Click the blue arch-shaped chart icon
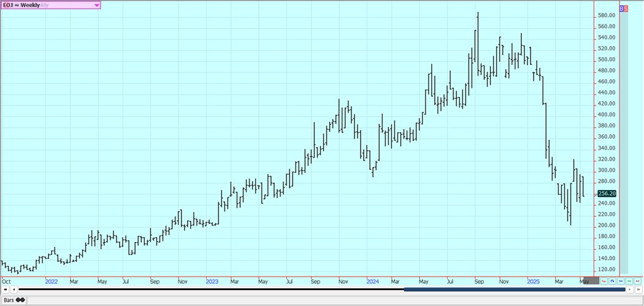 tap(612, 281)
